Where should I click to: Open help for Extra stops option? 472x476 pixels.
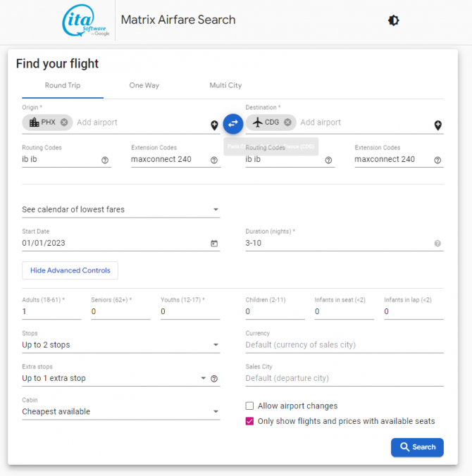214,379
